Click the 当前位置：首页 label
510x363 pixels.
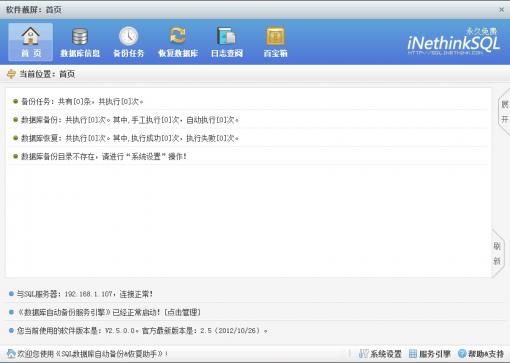pyautogui.click(x=47, y=74)
